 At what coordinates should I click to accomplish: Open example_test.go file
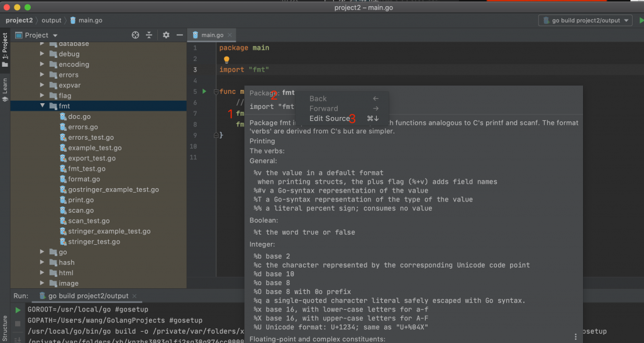(x=95, y=148)
